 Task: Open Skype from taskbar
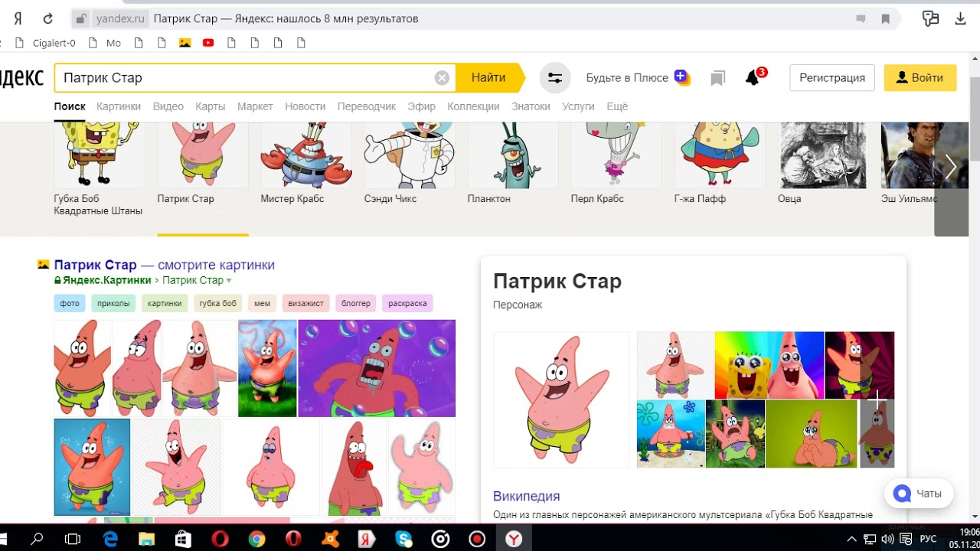pyautogui.click(x=403, y=539)
